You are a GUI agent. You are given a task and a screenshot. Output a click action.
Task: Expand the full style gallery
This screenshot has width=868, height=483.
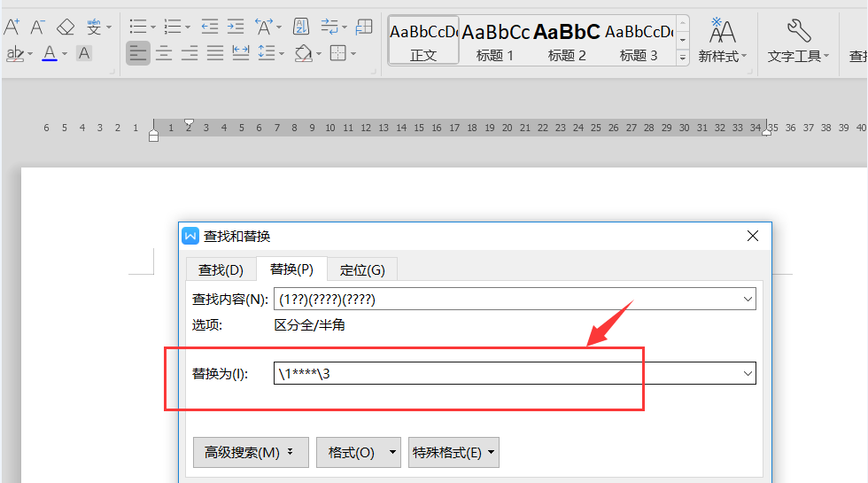click(683, 58)
